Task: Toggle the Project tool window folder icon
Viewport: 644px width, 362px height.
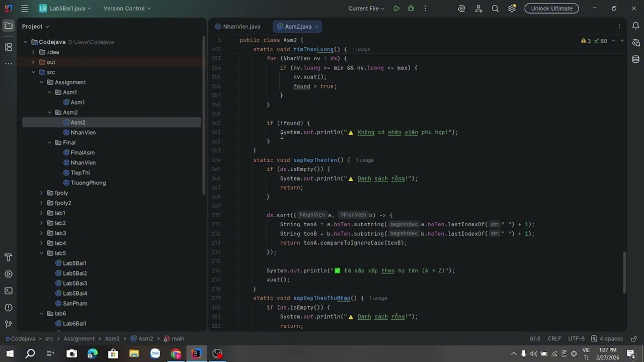Action: pyautogui.click(x=9, y=26)
